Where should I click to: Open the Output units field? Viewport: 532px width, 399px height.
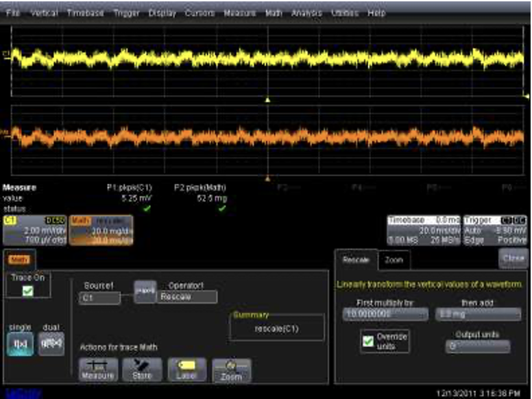478,347
